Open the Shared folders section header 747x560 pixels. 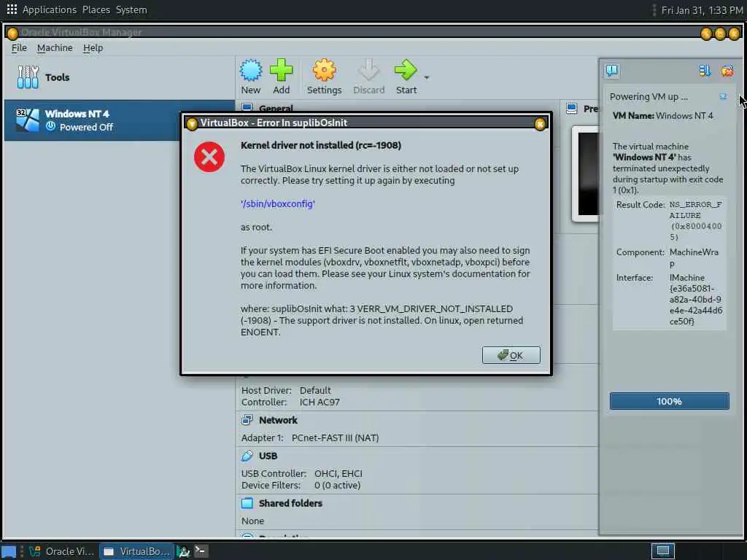290,503
